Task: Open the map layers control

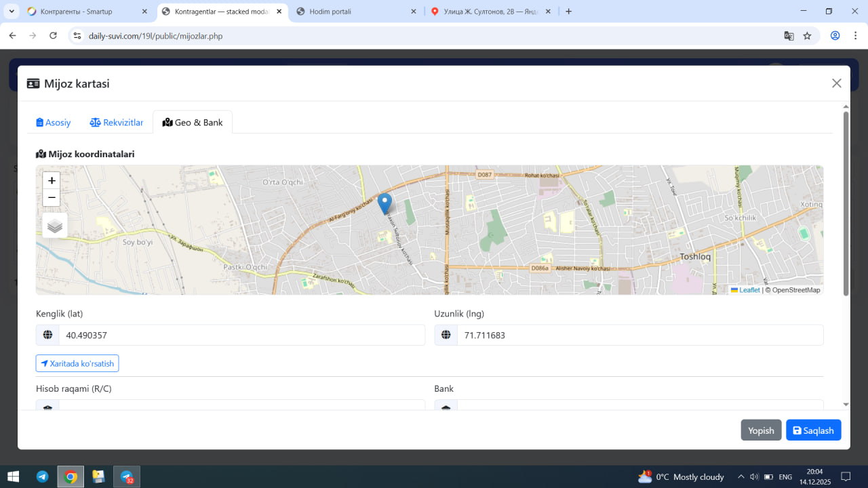Action: click(x=55, y=226)
